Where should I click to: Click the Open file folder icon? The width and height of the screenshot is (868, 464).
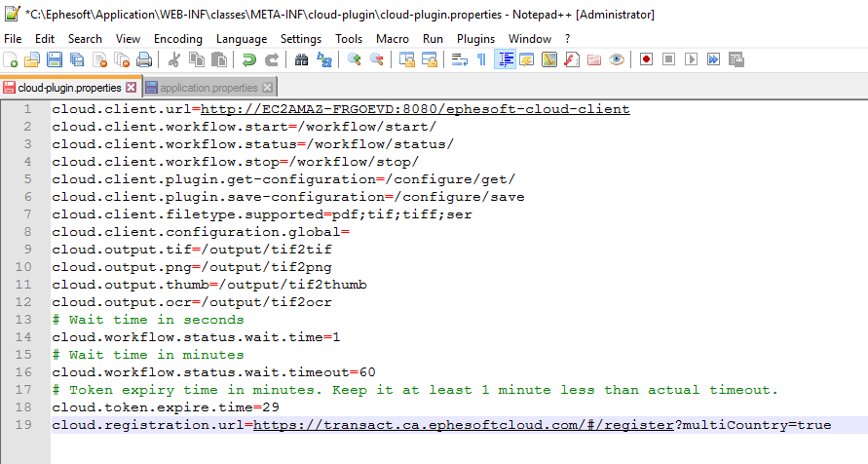click(32, 59)
